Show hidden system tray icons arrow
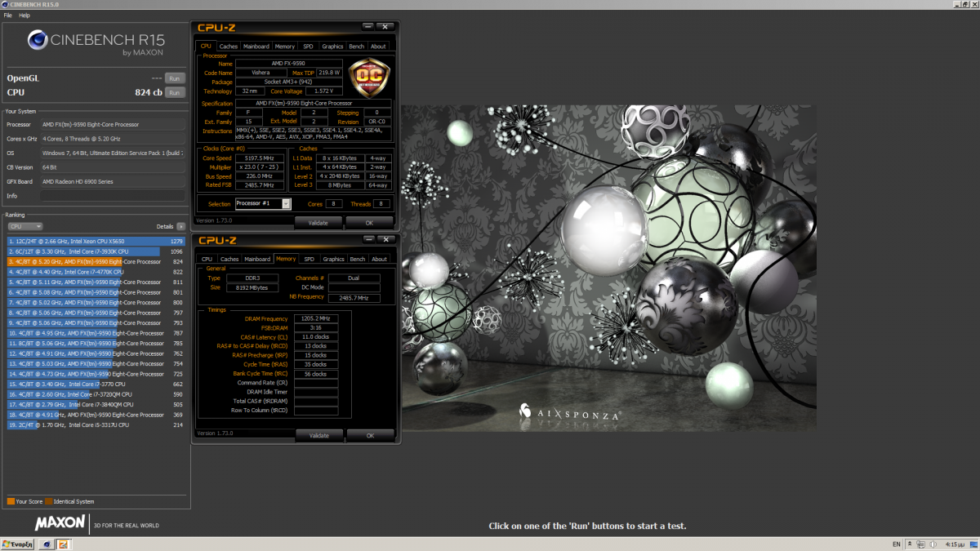Viewport: 980px width, 551px height. 909,544
